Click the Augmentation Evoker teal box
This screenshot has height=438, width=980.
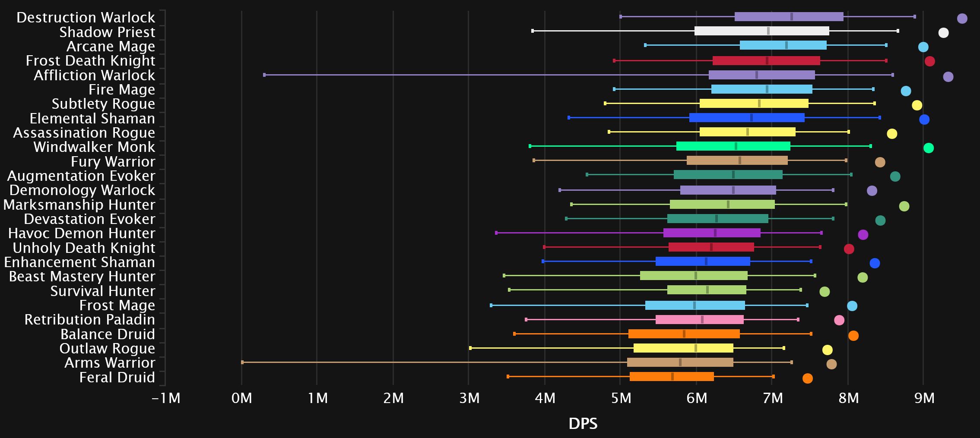pyautogui.click(x=728, y=175)
